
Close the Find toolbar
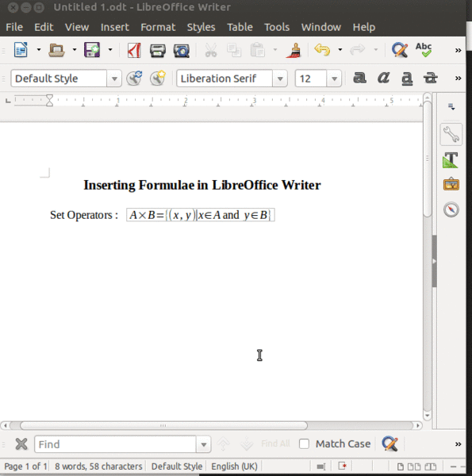click(x=21, y=444)
